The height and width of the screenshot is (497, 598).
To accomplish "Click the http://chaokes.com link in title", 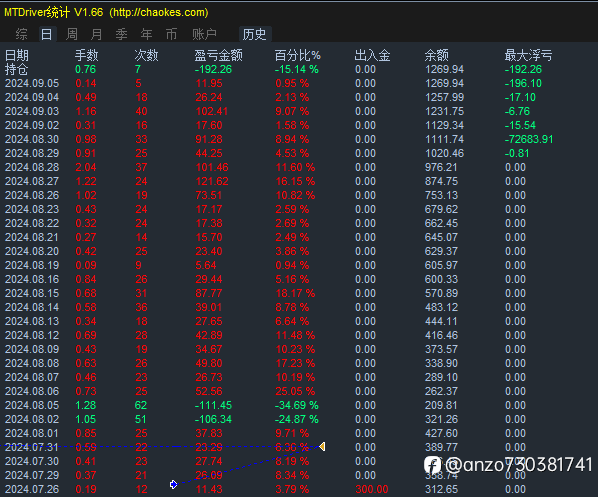I will (159, 13).
